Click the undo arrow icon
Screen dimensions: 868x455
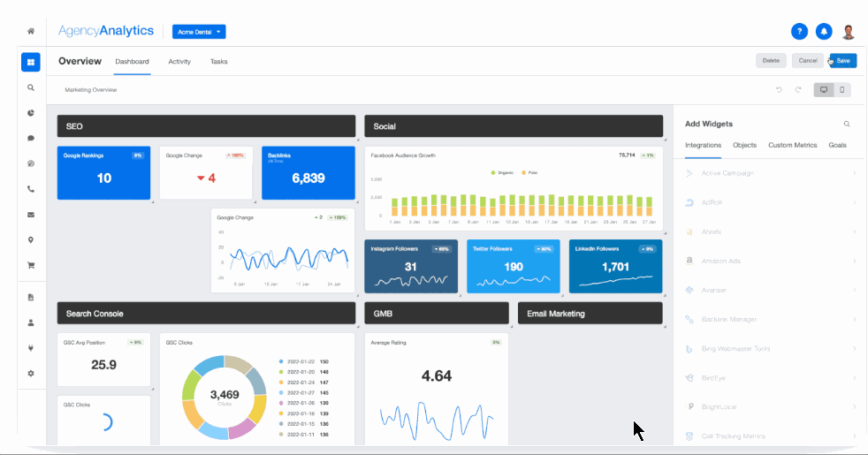tap(779, 89)
